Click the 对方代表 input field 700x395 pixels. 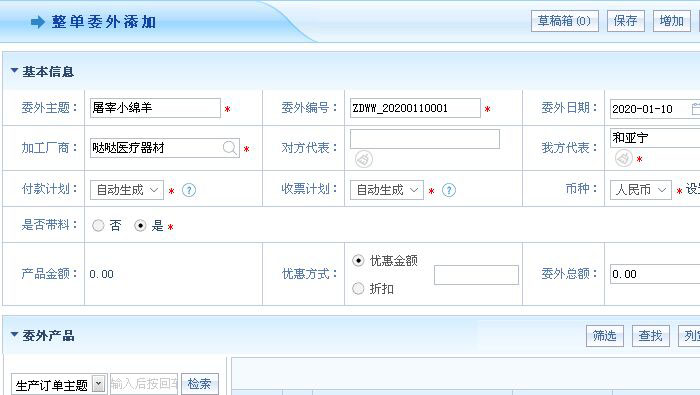coord(425,139)
